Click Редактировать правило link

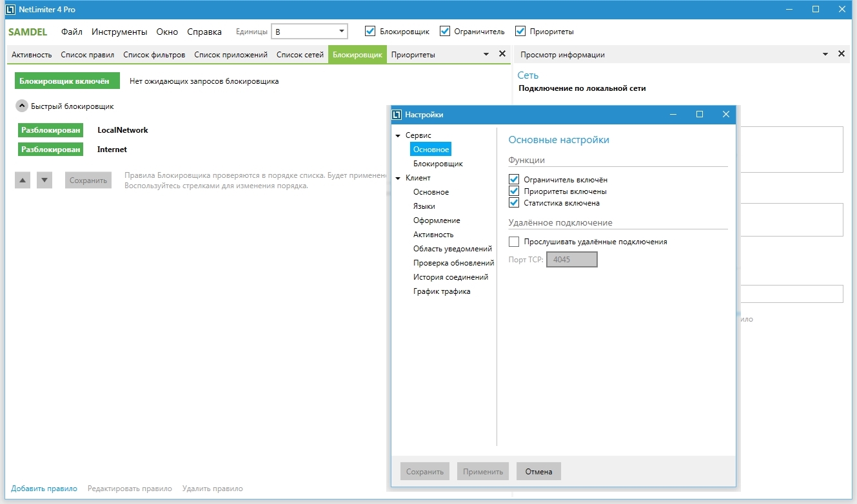pyautogui.click(x=130, y=489)
